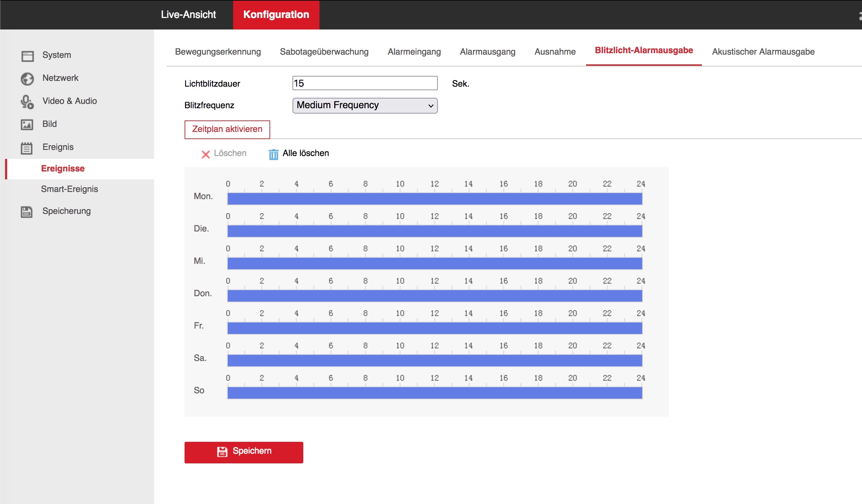
Task: Click the System monitor icon in sidebar
Action: tap(27, 56)
